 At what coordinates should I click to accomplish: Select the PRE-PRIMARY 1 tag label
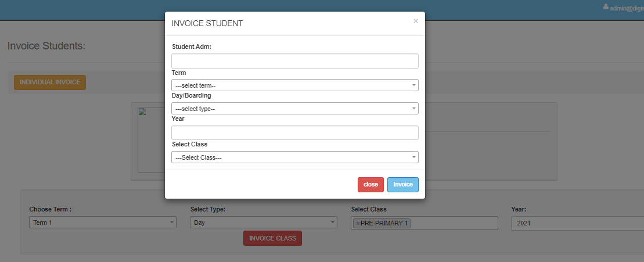[x=385, y=223]
